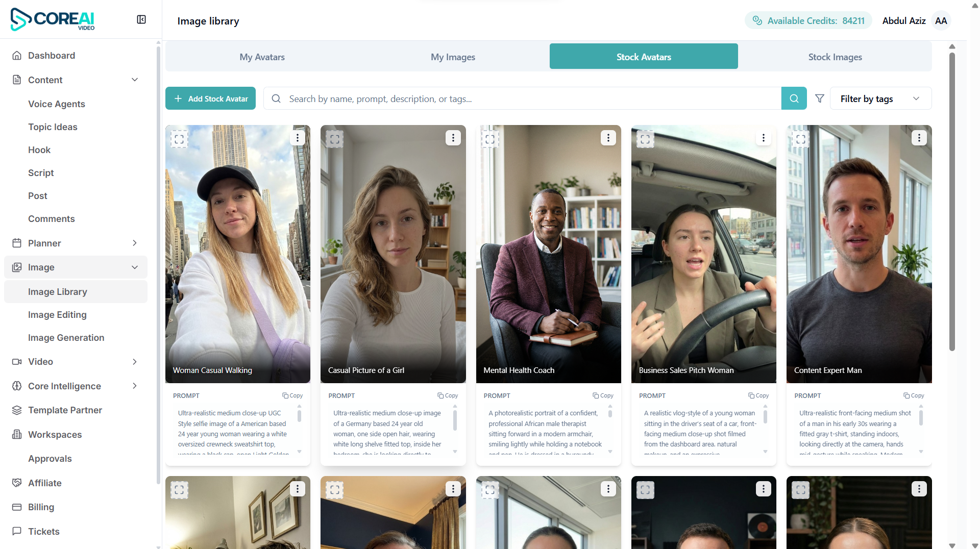The height and width of the screenshot is (549, 980).
Task: Click the selection frame icon on Business Sales Pitch Woman
Action: coord(645,138)
